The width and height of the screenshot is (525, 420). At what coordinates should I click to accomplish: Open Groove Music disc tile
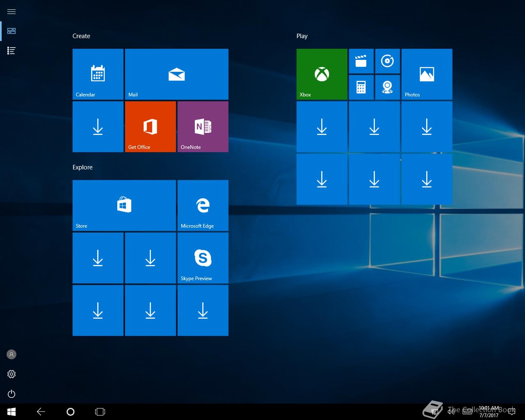388,61
